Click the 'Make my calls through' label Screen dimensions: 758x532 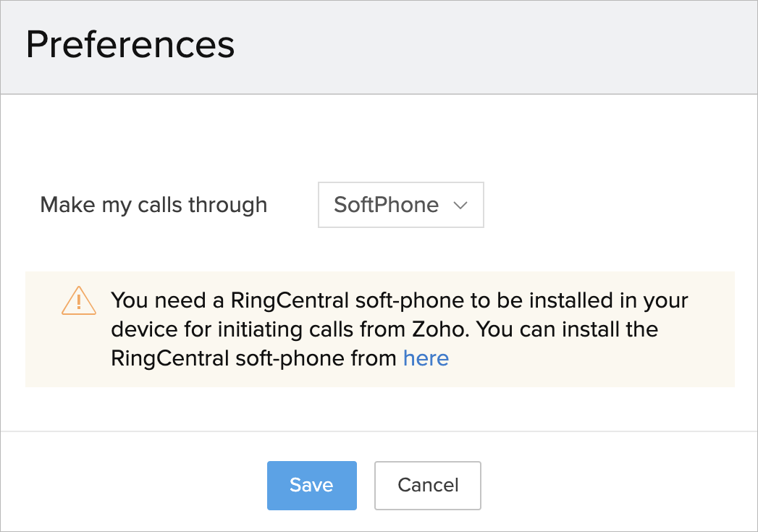153,205
